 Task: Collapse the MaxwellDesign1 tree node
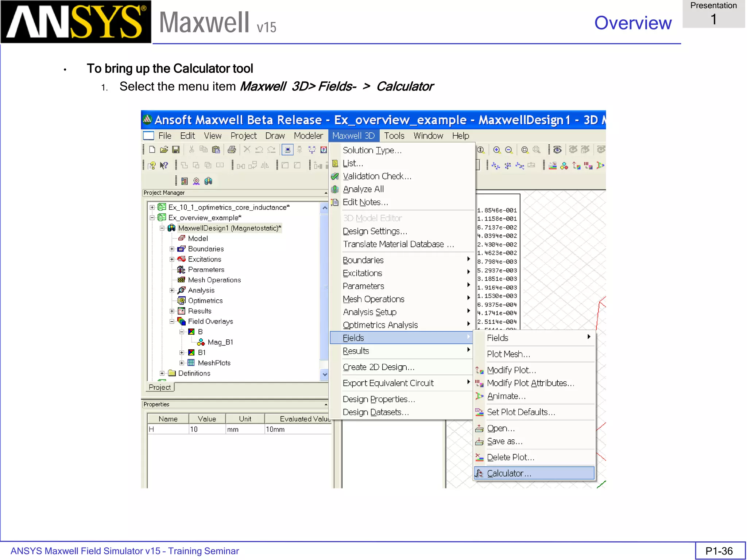point(162,228)
